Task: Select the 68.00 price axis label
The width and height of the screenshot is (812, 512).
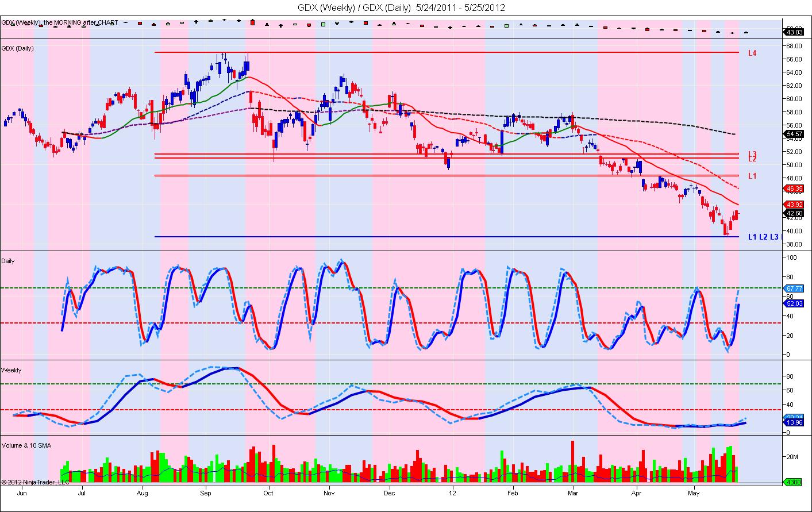Action: point(794,46)
